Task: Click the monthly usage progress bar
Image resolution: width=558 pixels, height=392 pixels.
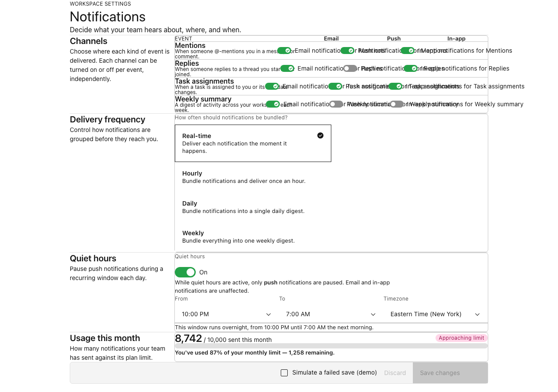Action: point(331,346)
